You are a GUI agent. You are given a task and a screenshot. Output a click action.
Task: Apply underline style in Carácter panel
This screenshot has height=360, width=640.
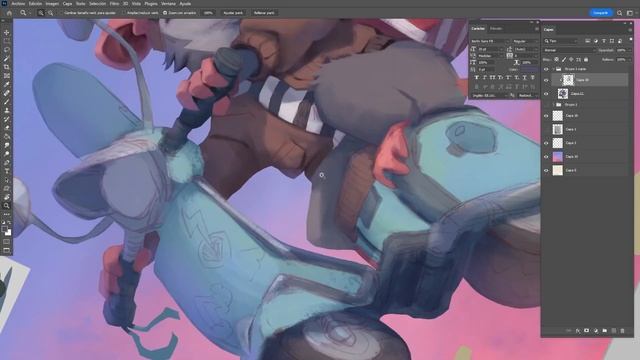[524, 77]
